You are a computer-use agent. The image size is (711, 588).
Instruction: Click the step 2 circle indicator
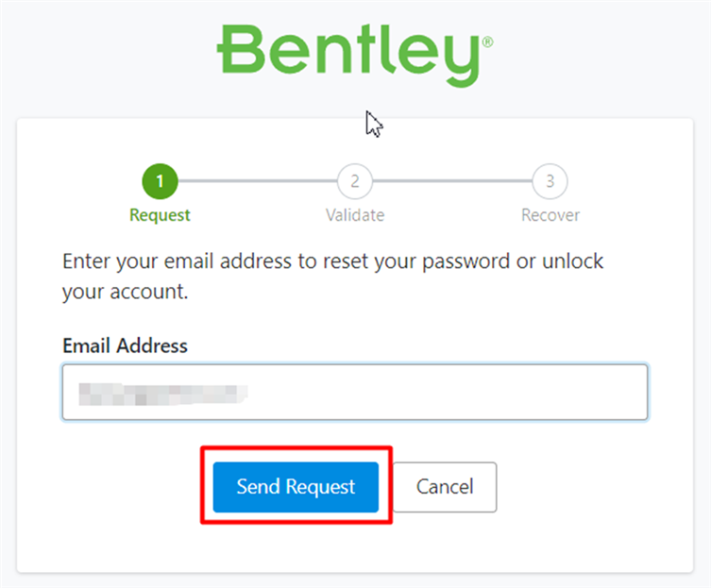[x=355, y=181]
